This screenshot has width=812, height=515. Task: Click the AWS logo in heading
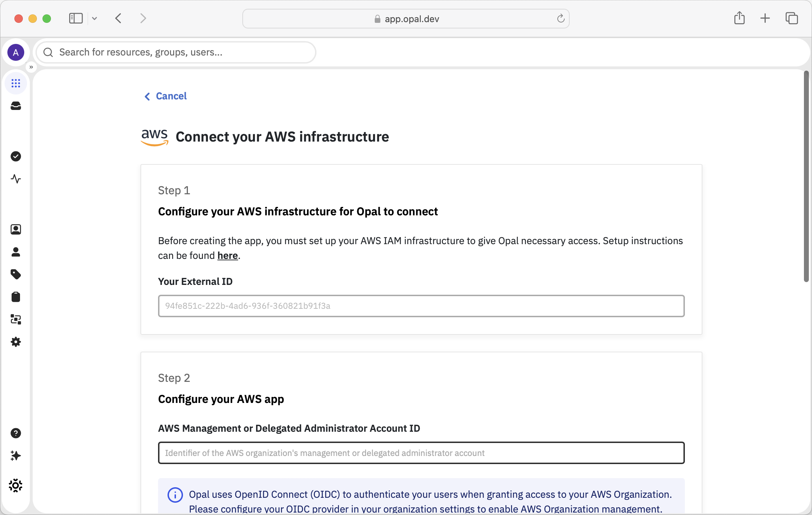[x=155, y=137]
